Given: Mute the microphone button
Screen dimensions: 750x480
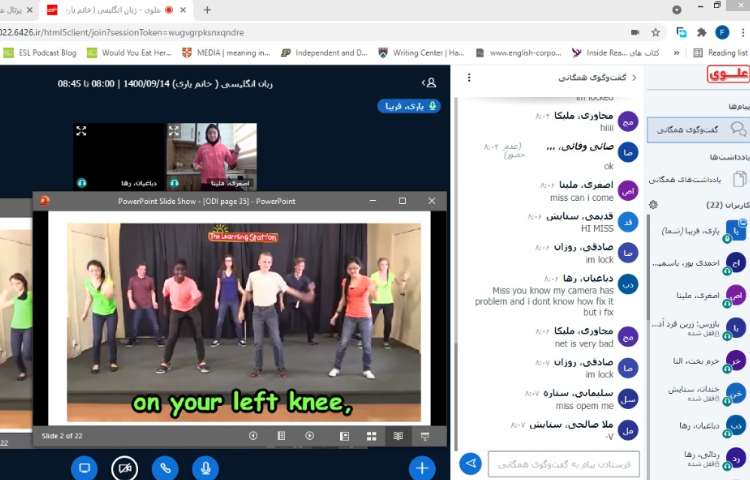Looking at the screenshot, I should (205, 468).
